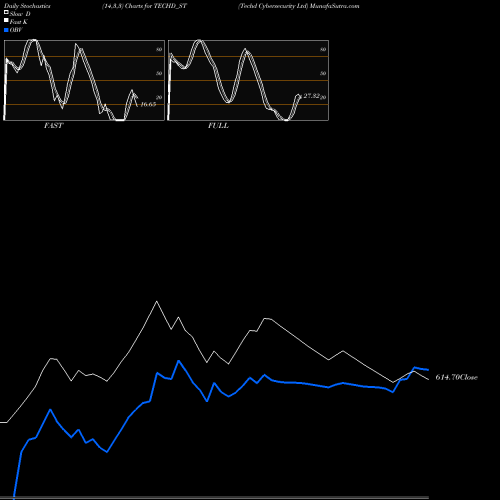Click the 'Slow D' legend label

click(20, 14)
